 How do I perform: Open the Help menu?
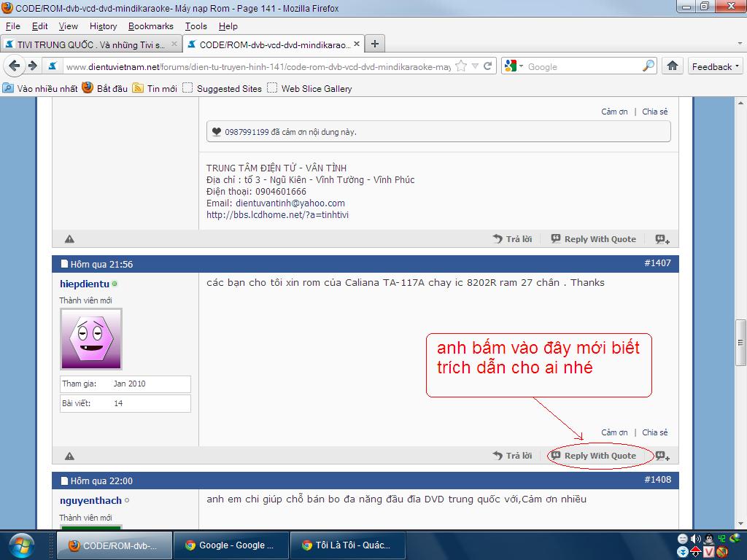point(228,26)
